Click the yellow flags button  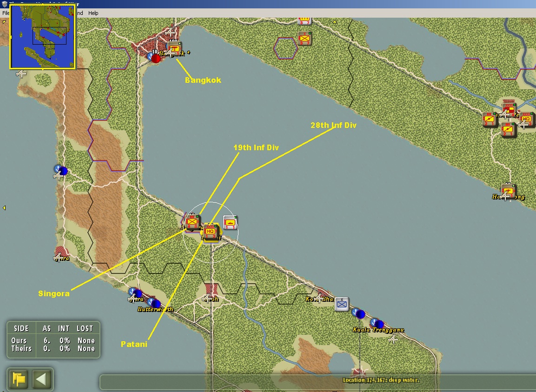pyautogui.click(x=19, y=379)
